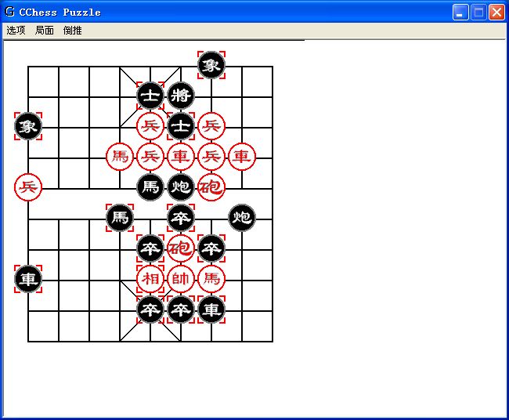Select the black general 將 piece
Screen dimensions: 509x420
tap(181, 96)
